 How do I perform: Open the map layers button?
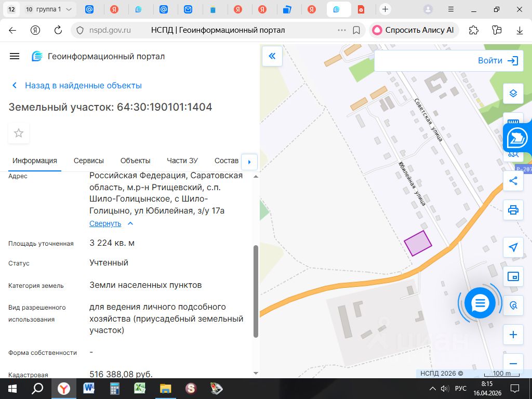click(x=513, y=93)
